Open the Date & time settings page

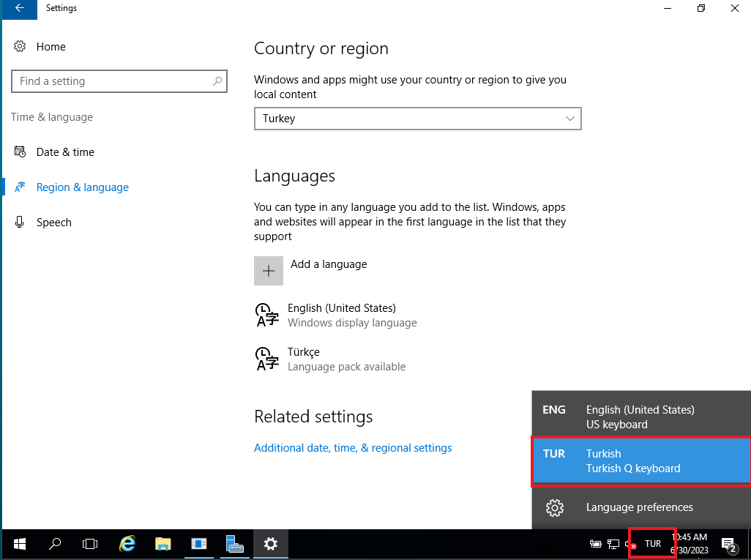[65, 152]
